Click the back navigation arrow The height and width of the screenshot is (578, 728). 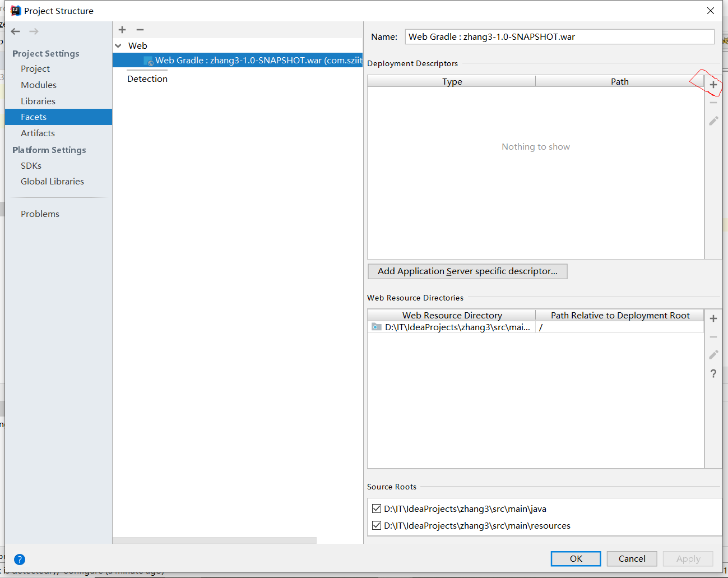pos(15,31)
